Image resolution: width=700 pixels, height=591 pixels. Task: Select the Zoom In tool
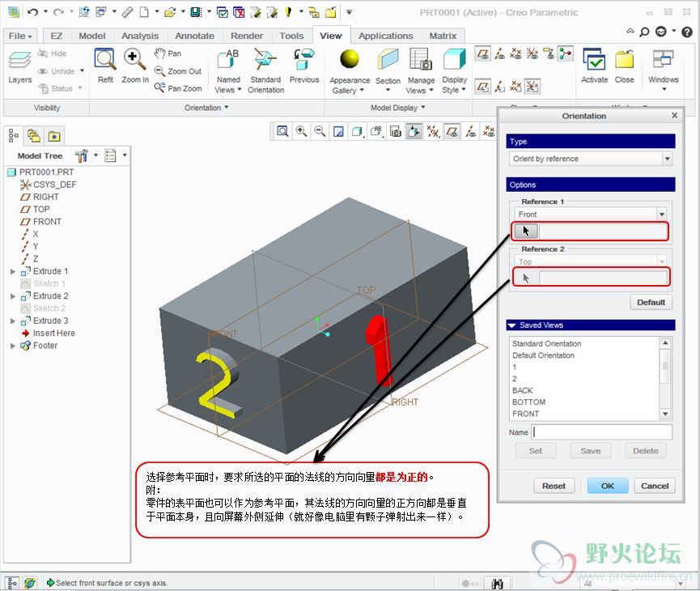point(135,66)
